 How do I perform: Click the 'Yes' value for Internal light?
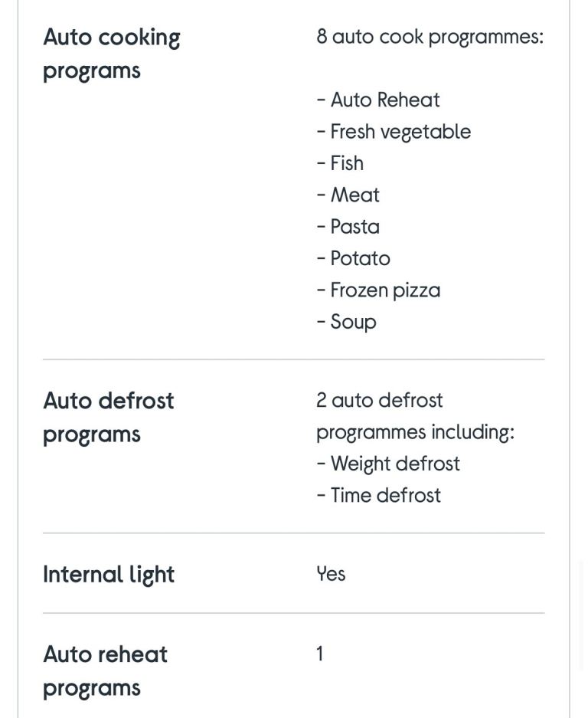331,574
